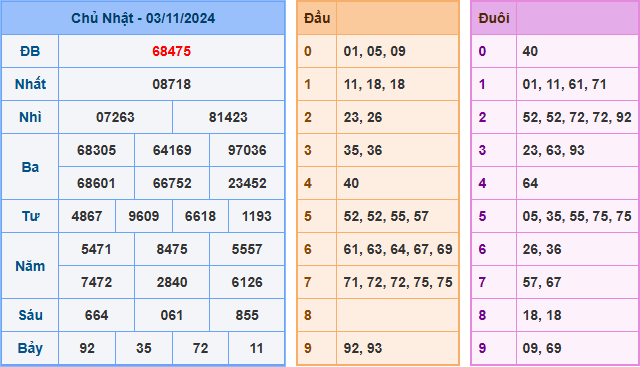Select the Bảy prize label
The image size is (640, 367).
click(30, 349)
